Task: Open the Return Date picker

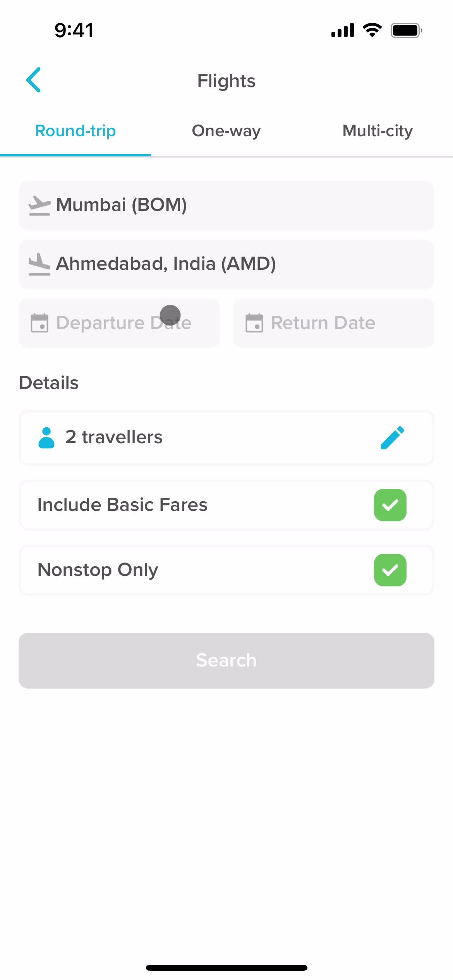Action: [x=334, y=323]
